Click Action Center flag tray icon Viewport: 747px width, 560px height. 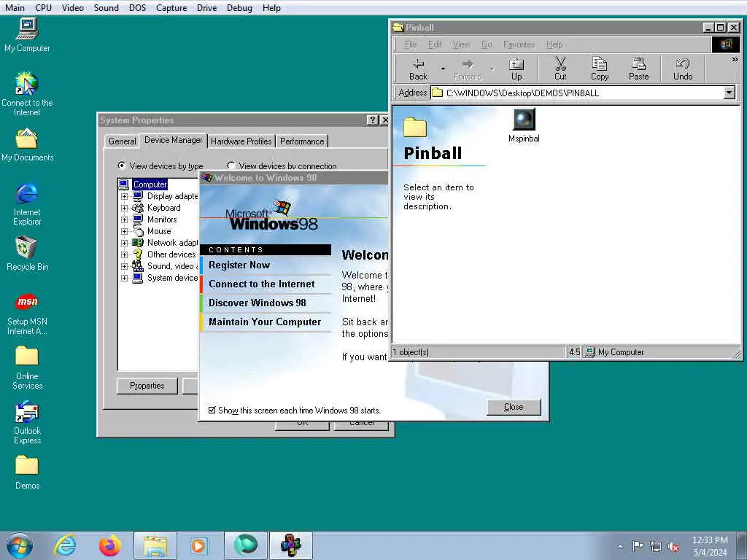[x=638, y=546]
